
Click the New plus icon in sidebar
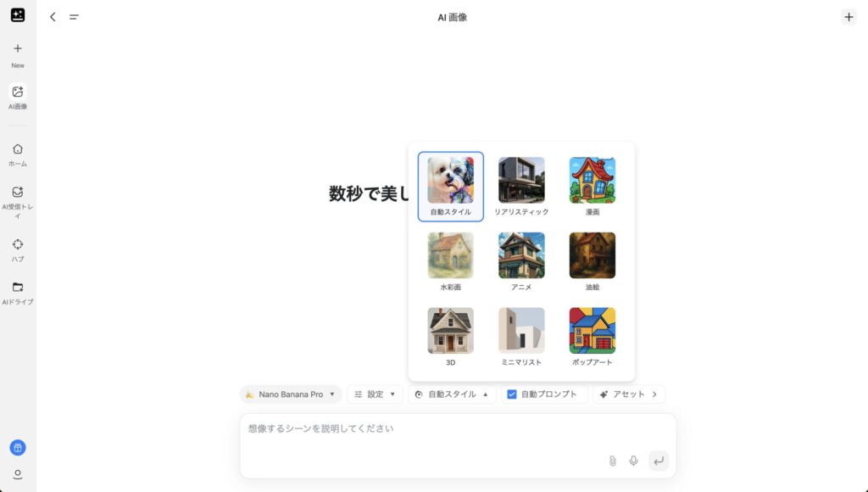18,48
